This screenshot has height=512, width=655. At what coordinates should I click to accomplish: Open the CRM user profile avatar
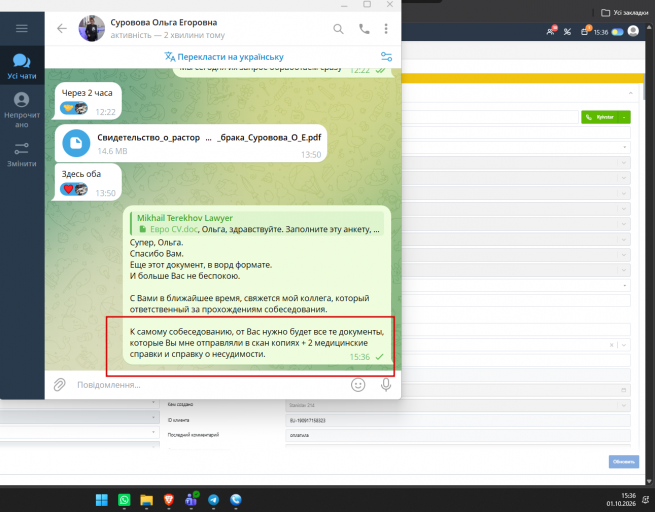(633, 31)
